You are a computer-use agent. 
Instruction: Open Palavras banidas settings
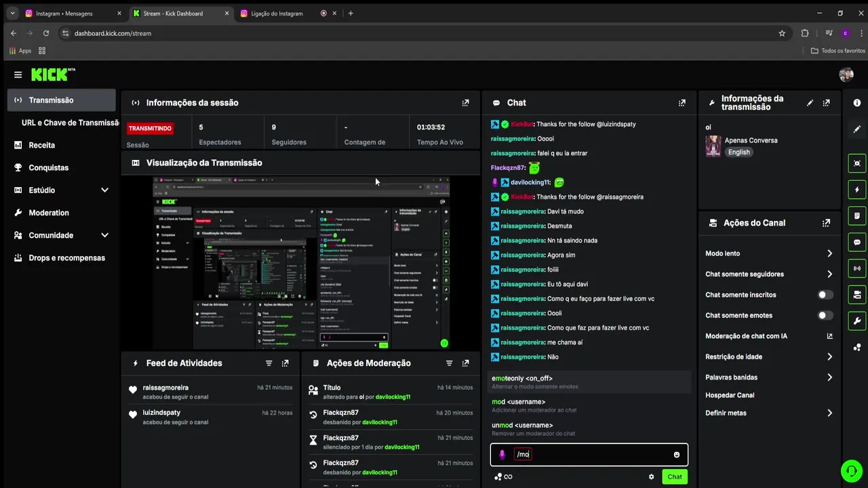coord(769,378)
